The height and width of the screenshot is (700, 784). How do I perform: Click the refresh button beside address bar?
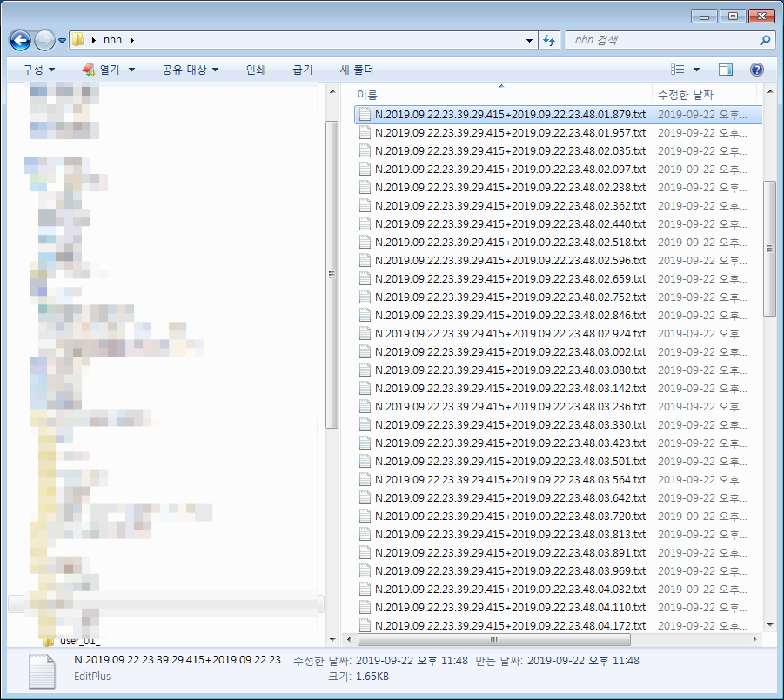549,40
